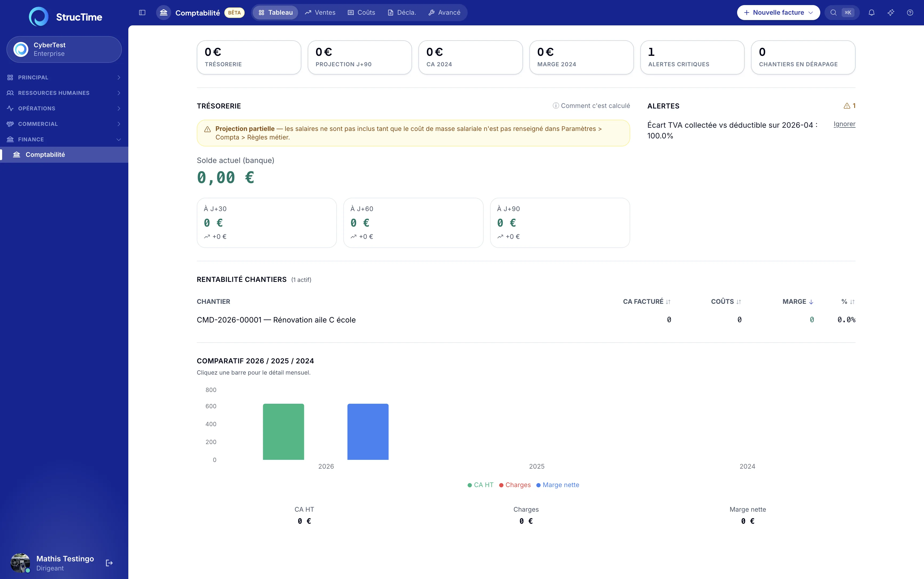The height and width of the screenshot is (579, 924).
Task: Click the 0.0% margin percentage cell
Action: tap(846, 320)
